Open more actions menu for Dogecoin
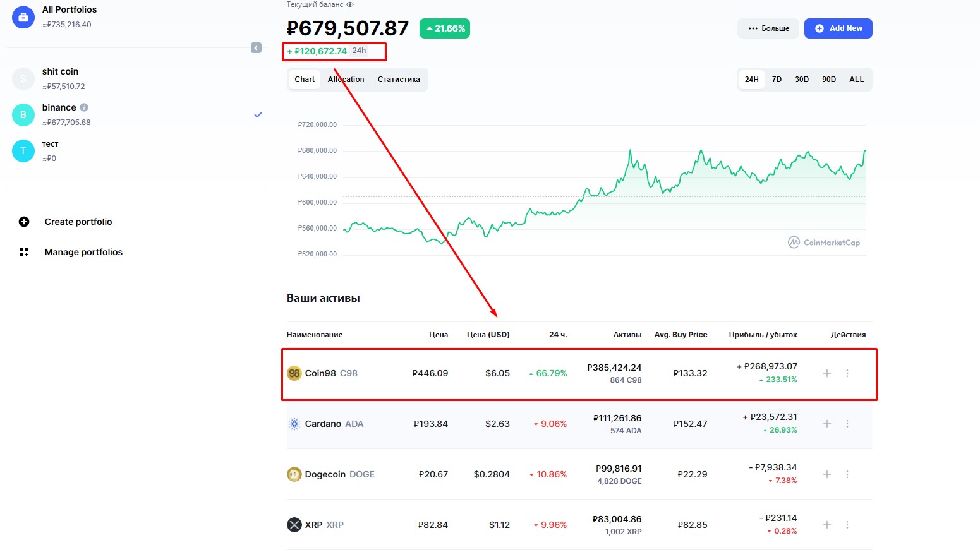Screen dimensions: 980x557 [x=847, y=474]
